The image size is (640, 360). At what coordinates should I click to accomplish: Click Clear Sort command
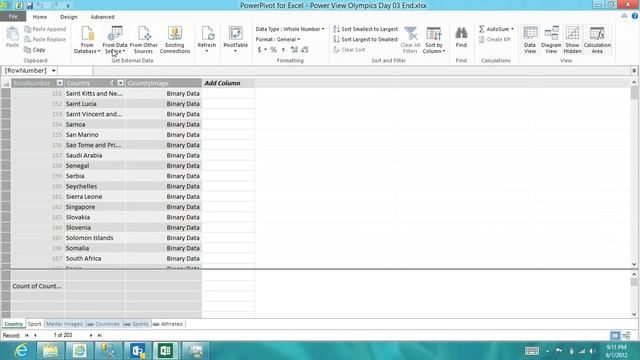click(349, 49)
